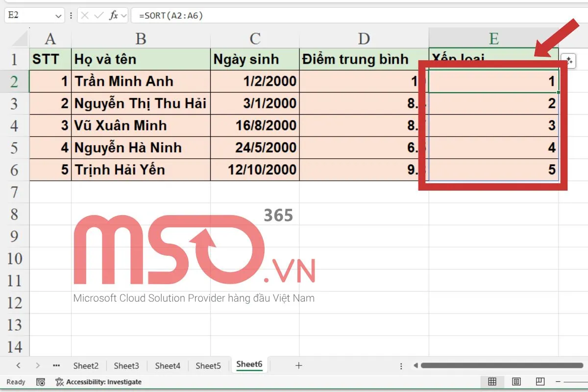This screenshot has height=392, width=588.
Task: Click Ready in the status bar
Action: (x=15, y=382)
